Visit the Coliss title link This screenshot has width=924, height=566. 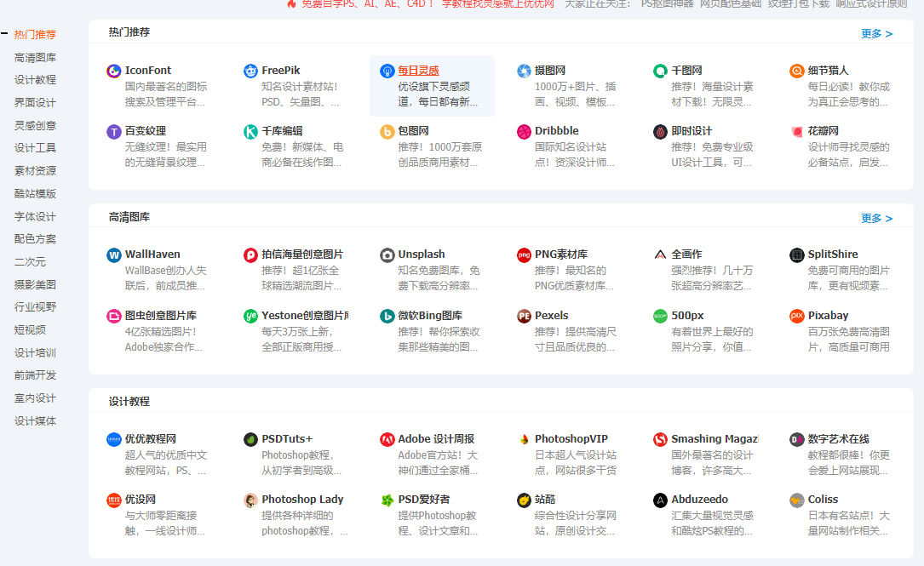(823, 500)
